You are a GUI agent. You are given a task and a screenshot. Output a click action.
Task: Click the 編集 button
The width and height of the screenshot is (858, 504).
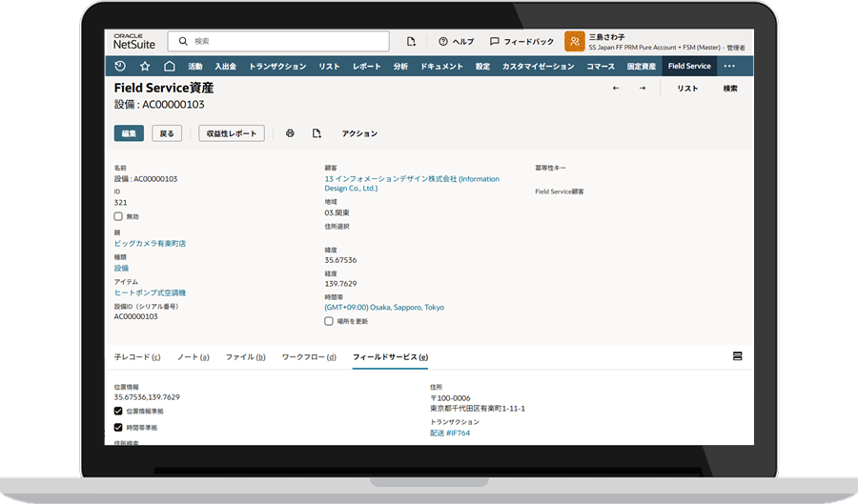129,133
